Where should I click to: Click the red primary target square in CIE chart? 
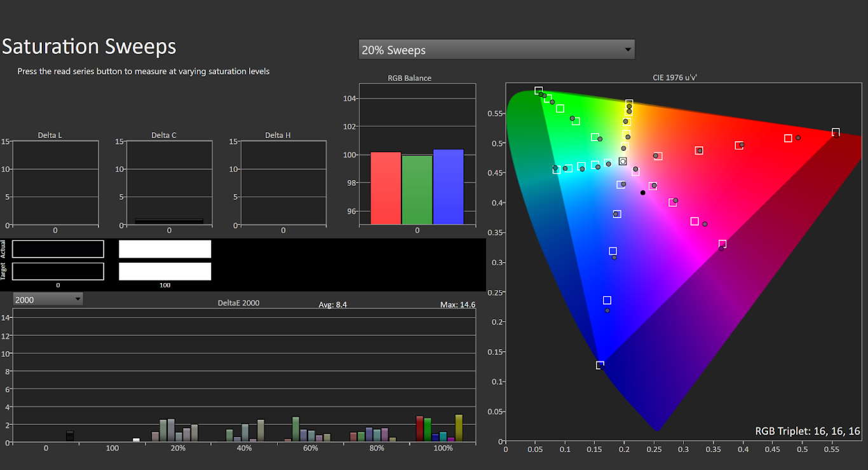click(x=836, y=132)
